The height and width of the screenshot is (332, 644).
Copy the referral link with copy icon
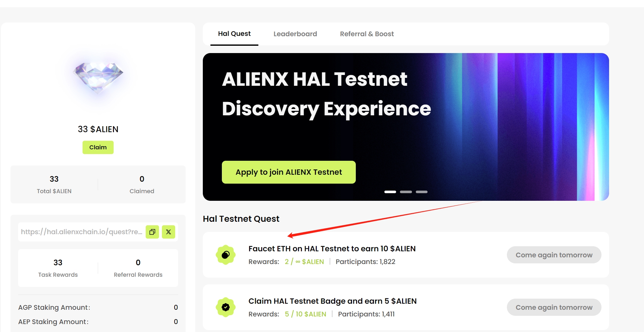pyautogui.click(x=152, y=232)
